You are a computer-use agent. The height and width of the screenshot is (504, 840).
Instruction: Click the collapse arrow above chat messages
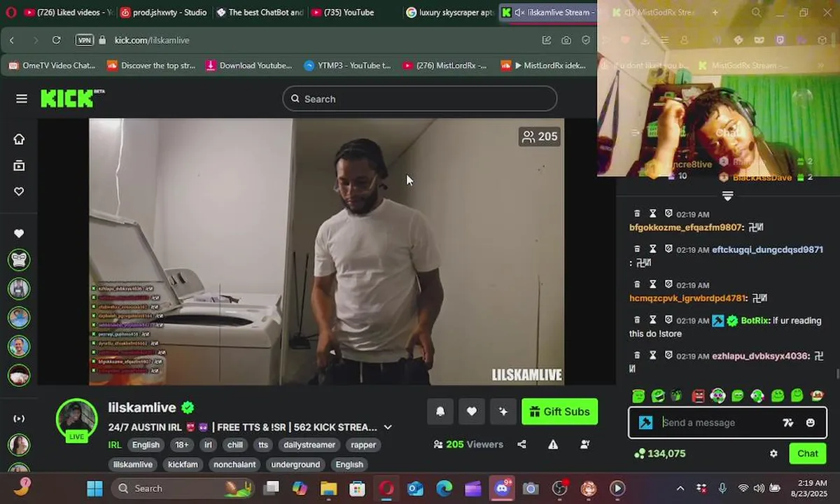click(727, 196)
